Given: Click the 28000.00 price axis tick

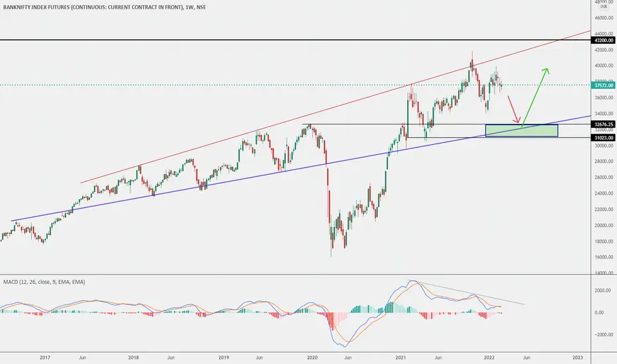Looking at the screenshot, I should (x=604, y=161).
